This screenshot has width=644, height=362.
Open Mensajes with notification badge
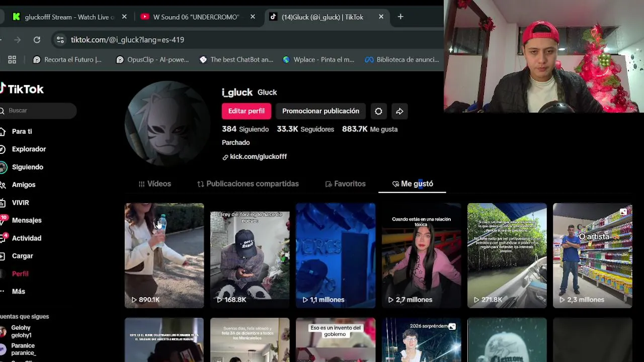click(21, 220)
